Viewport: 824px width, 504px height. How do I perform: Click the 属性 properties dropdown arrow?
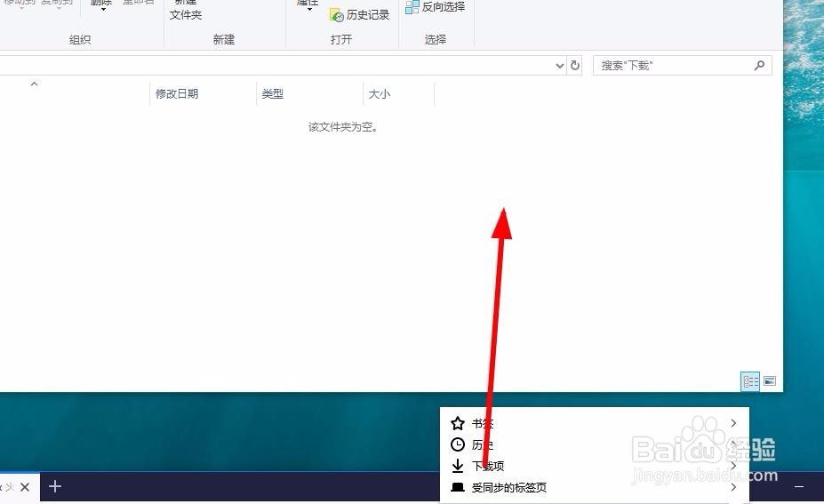pyautogui.click(x=309, y=9)
